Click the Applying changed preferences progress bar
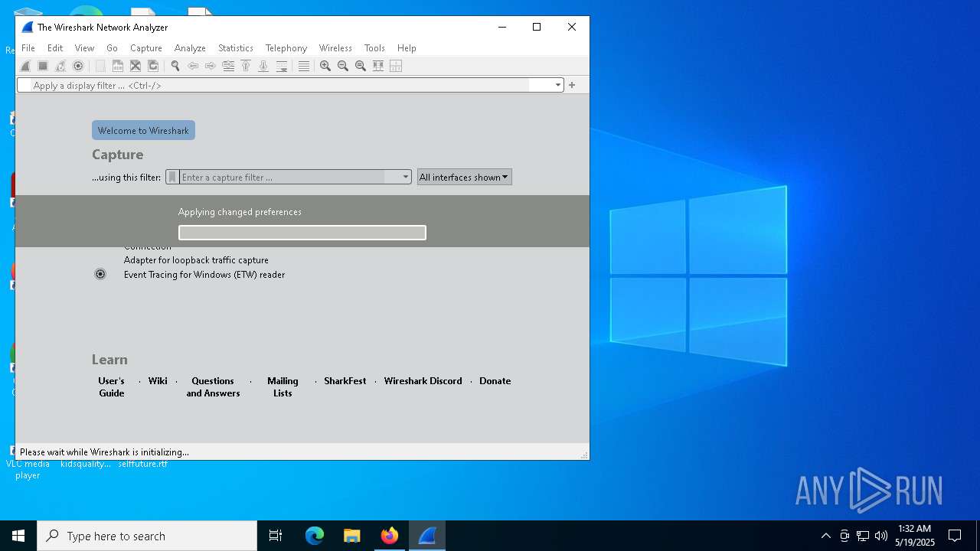This screenshot has height=551, width=980. coord(302,232)
